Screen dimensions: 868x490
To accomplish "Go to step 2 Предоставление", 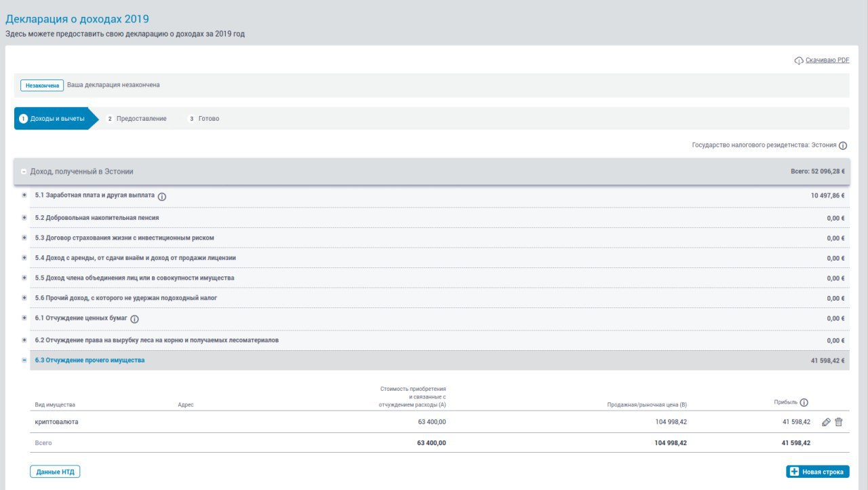I will click(x=136, y=119).
